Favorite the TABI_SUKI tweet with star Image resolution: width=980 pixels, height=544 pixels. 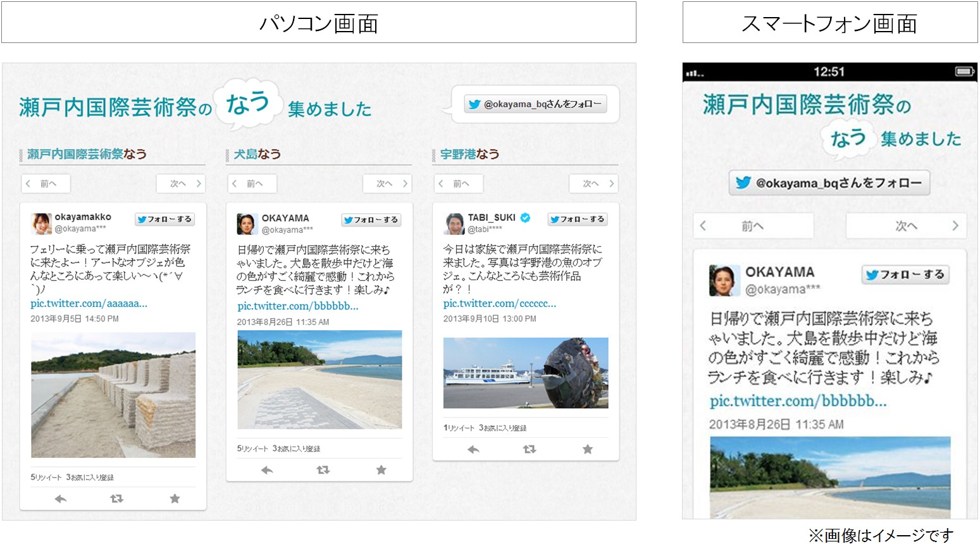pyautogui.click(x=587, y=449)
